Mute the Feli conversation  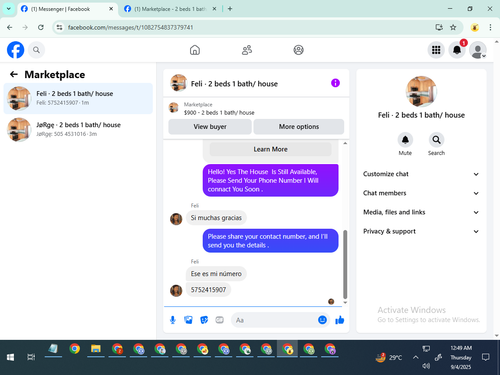coord(405,140)
